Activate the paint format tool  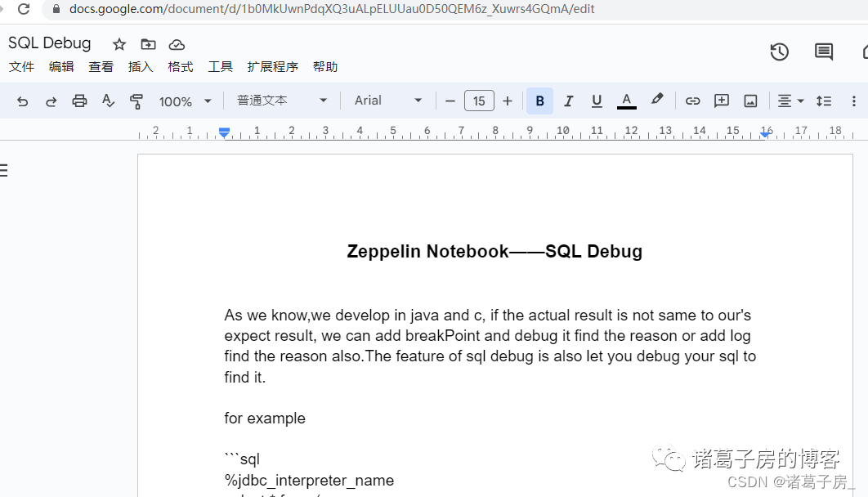(x=136, y=101)
